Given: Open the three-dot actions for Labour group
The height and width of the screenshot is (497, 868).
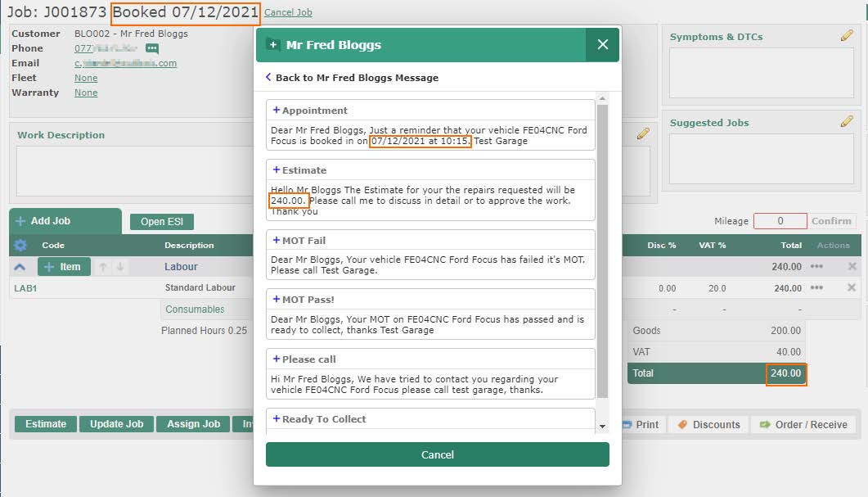Looking at the screenshot, I should [x=816, y=267].
